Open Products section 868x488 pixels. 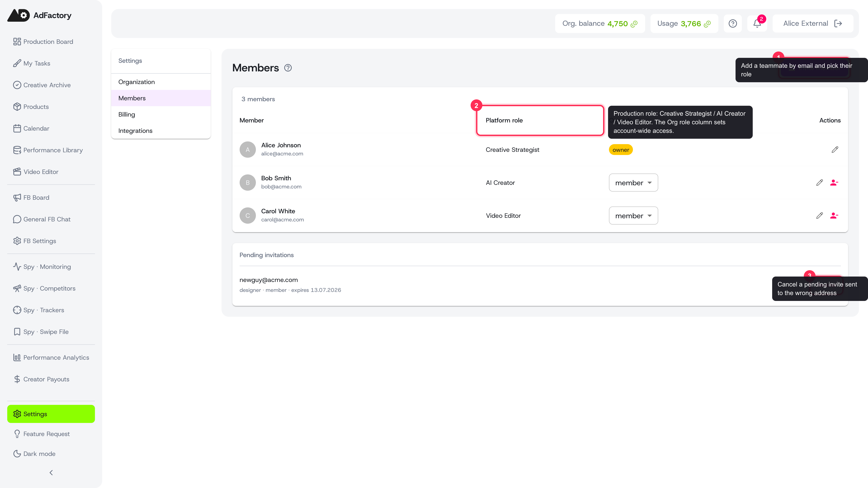pos(51,107)
